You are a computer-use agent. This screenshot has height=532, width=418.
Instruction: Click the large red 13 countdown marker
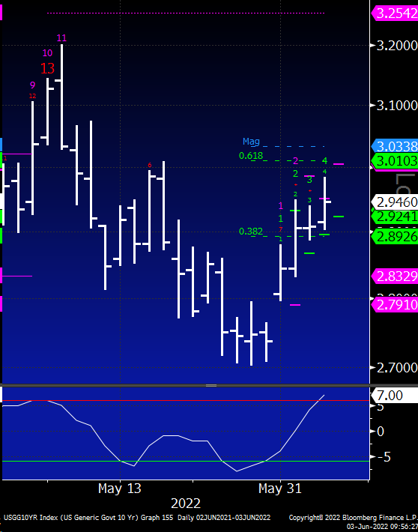(x=47, y=68)
